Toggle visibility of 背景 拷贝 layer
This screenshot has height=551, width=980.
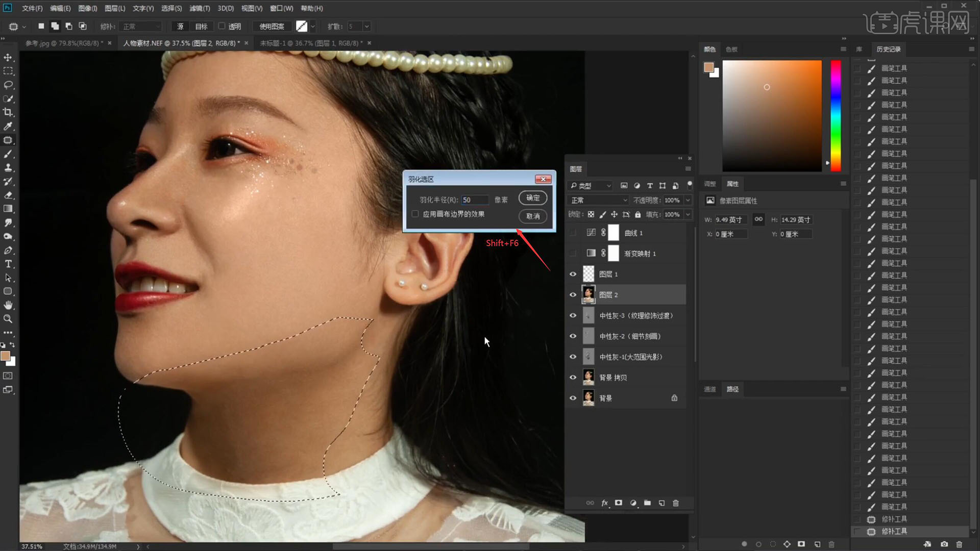pyautogui.click(x=573, y=378)
